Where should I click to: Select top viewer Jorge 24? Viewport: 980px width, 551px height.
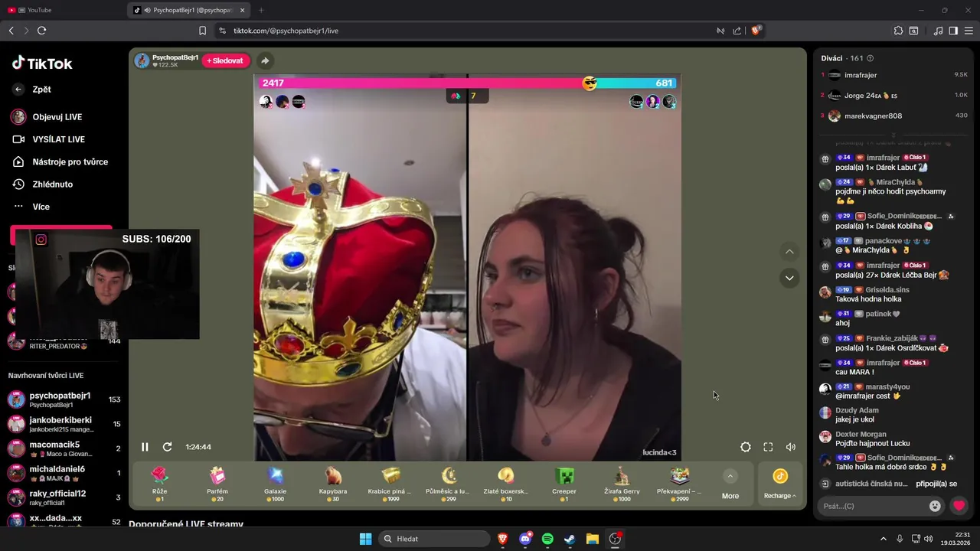tap(894, 96)
